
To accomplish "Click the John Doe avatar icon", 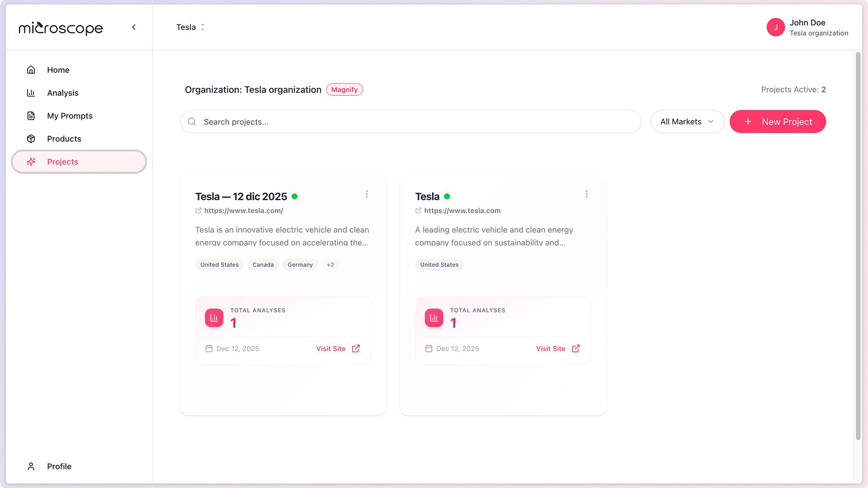I will (775, 27).
